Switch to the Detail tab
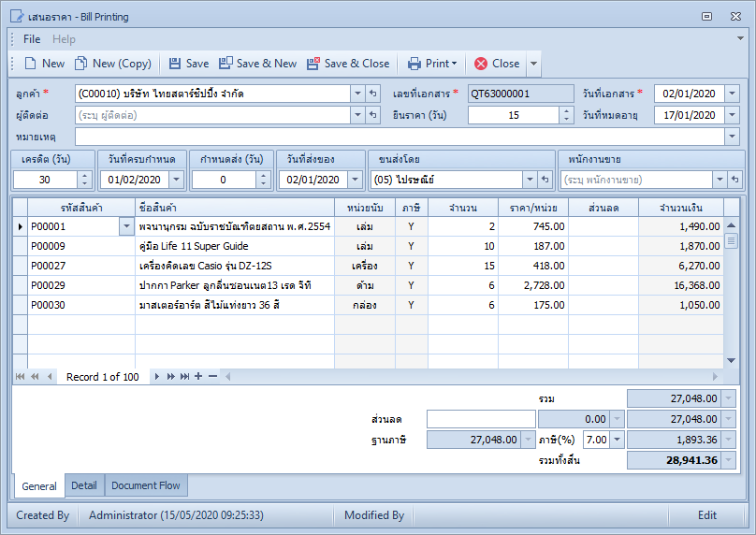 point(84,485)
